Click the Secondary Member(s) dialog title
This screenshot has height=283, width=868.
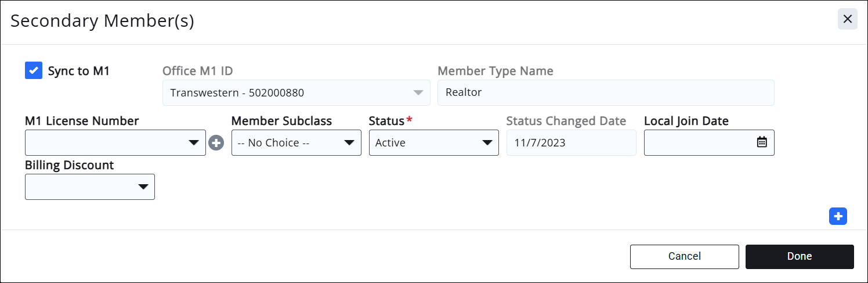click(102, 21)
